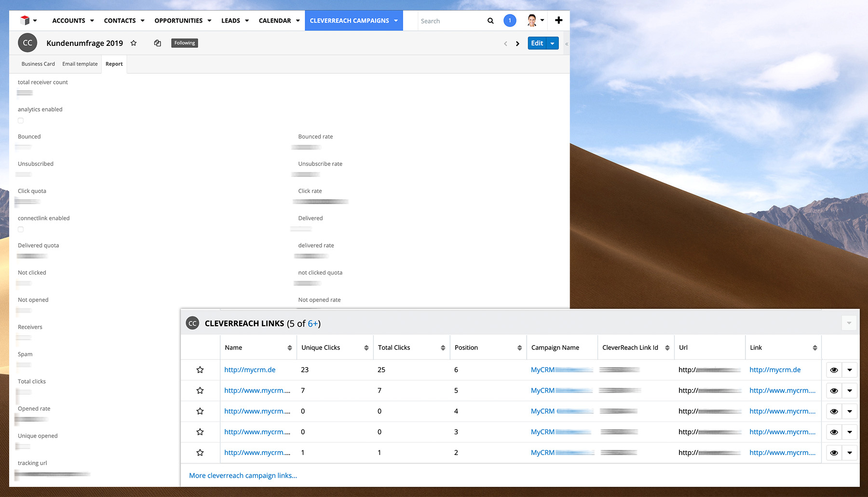Screen dimensions: 868x497
Task: Click into the Search input field
Action: [x=451, y=21]
